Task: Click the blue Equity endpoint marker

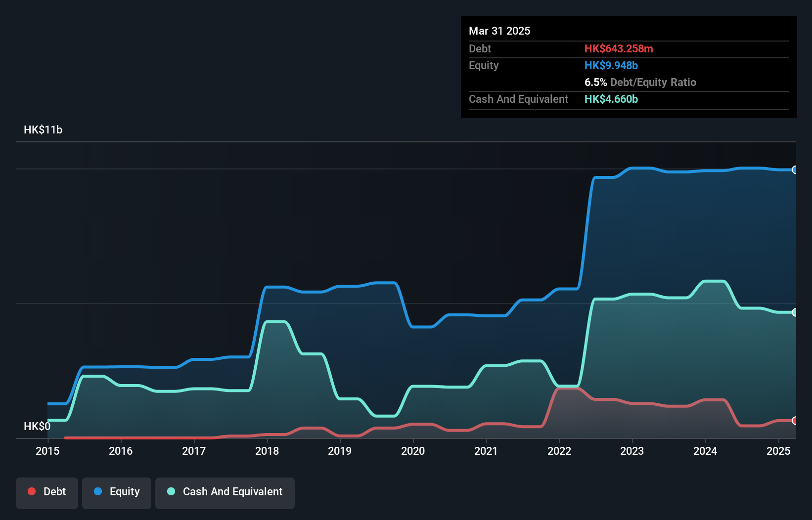Action: [x=795, y=170]
